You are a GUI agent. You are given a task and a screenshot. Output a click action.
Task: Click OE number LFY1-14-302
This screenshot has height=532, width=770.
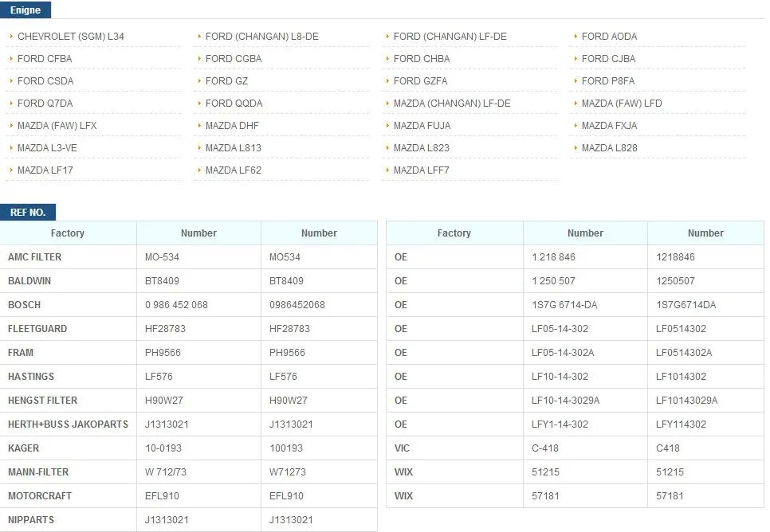[560, 424]
